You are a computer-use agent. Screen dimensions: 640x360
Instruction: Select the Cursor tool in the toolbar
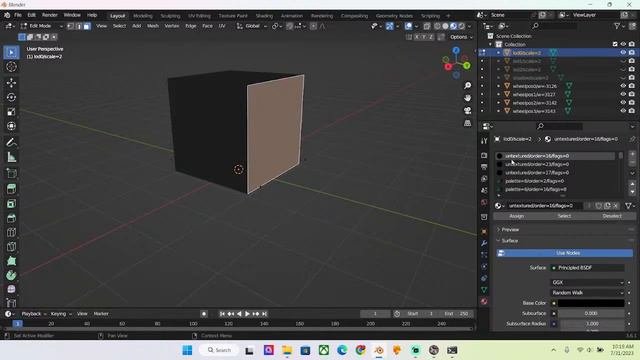pyautogui.click(x=11, y=67)
